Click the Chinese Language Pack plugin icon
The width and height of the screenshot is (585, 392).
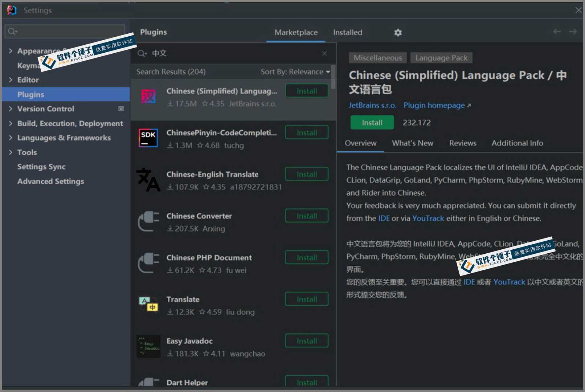pyautogui.click(x=148, y=97)
